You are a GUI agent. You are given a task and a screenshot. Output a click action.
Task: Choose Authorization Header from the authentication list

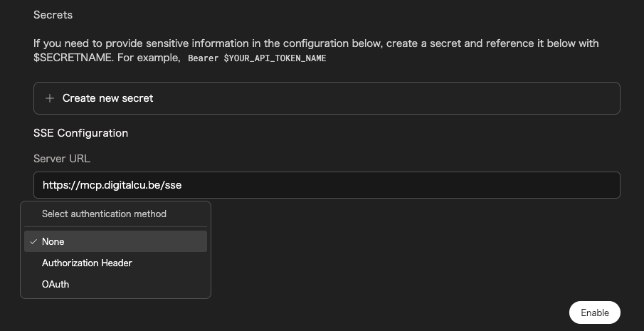115,263
